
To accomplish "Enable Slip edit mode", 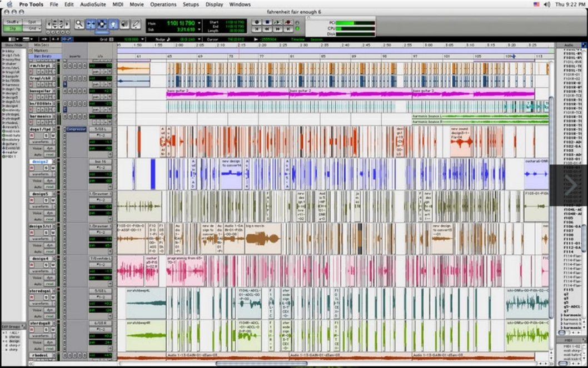I will [12, 28].
